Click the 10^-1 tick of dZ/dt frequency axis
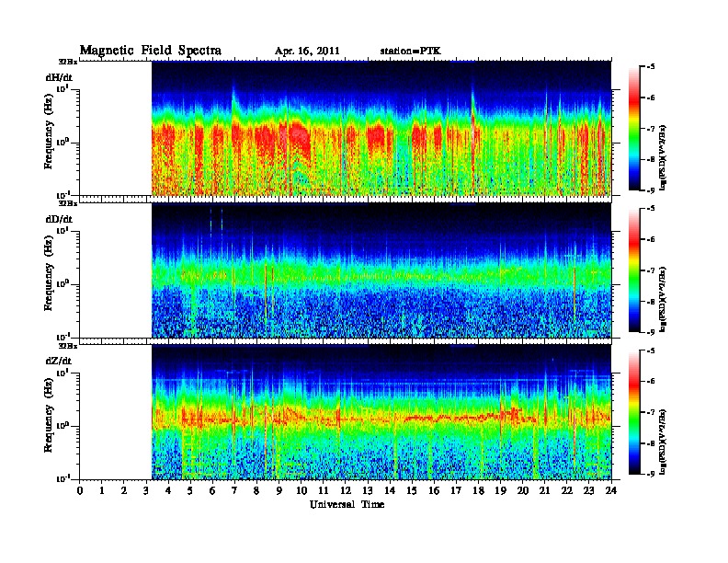This screenshot has width=728, height=563. coord(63,479)
